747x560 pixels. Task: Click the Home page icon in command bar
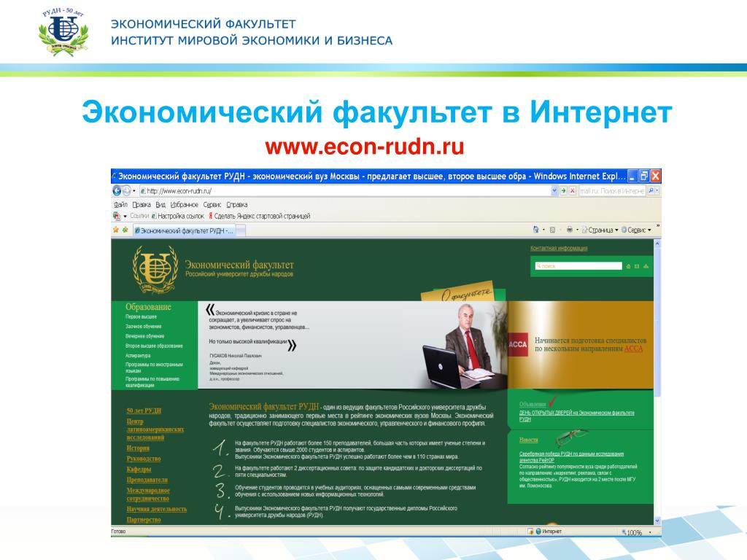(x=536, y=230)
